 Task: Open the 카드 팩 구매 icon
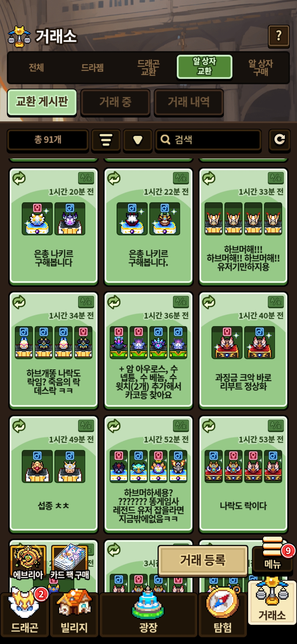70,562
